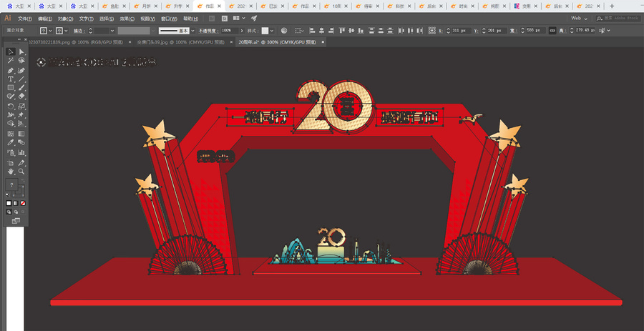Reset default fill and stroke
The image size is (644, 331).
click(8, 195)
